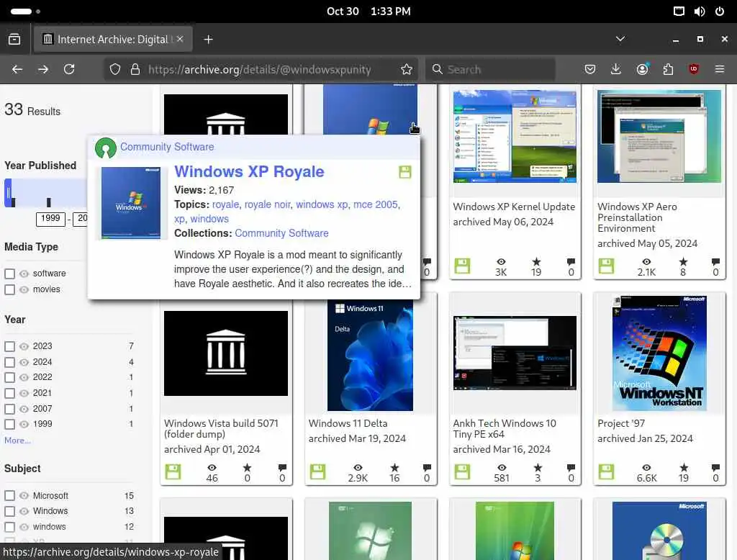
Task: Open Windows XP Kernel Update thumbnail
Action: (515, 136)
